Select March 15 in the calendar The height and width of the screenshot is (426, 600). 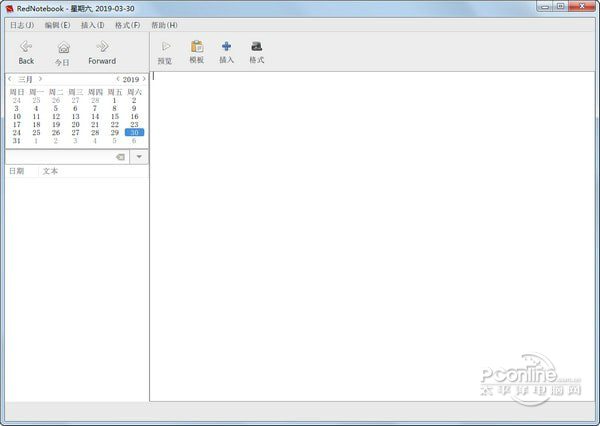pos(115,116)
